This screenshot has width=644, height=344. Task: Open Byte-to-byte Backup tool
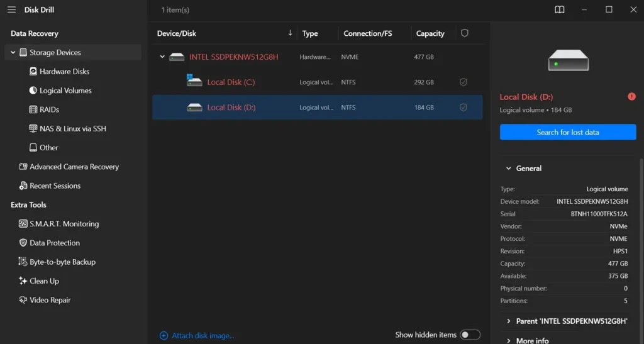pos(62,262)
